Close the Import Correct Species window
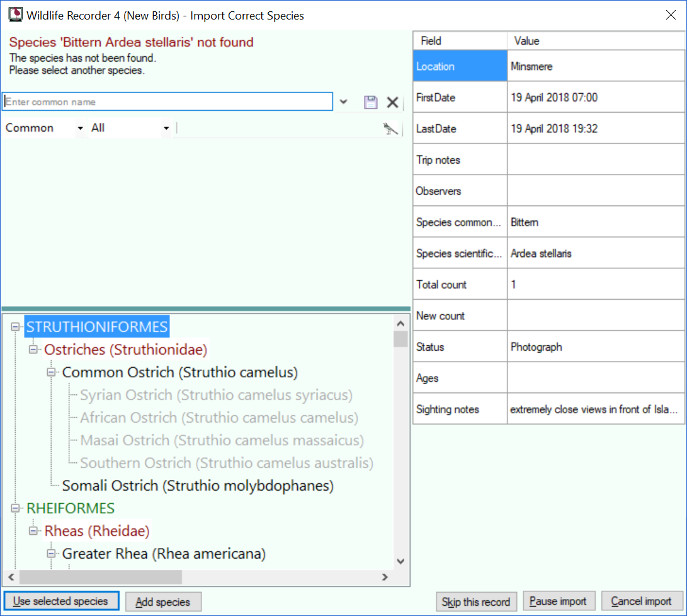 671,15
